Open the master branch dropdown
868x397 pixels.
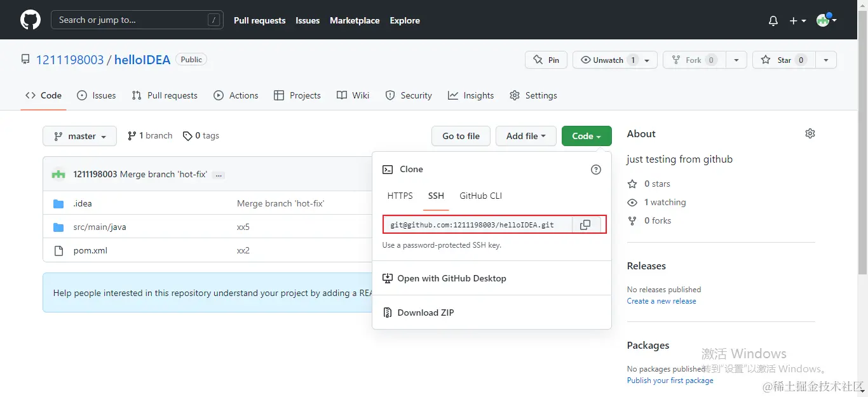click(79, 136)
